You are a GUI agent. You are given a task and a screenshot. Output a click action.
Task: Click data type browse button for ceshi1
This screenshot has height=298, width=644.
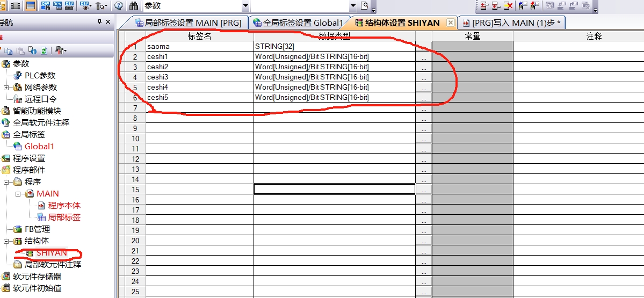pos(423,57)
